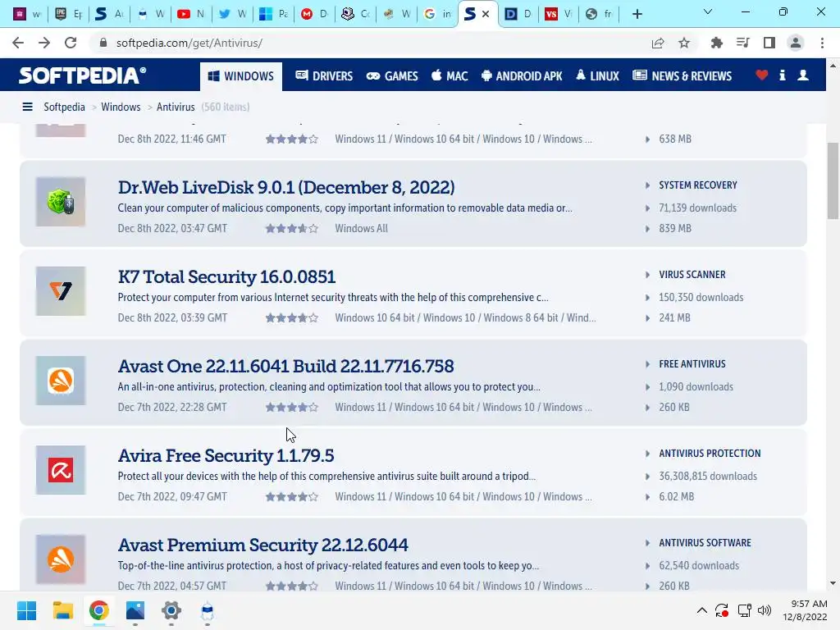840x630 pixels.
Task: Open the Chrome side panel
Action: (x=769, y=43)
